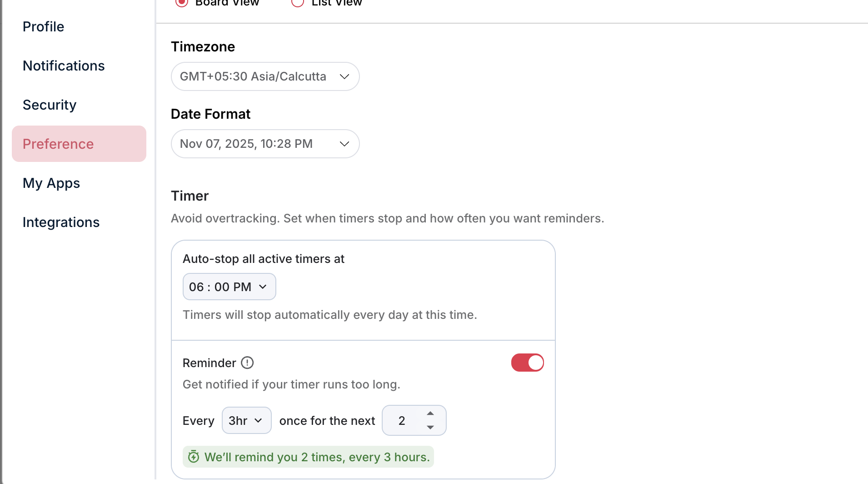The width and height of the screenshot is (868, 484).
Task: Click the Timezone chevron arrow
Action: (x=344, y=76)
